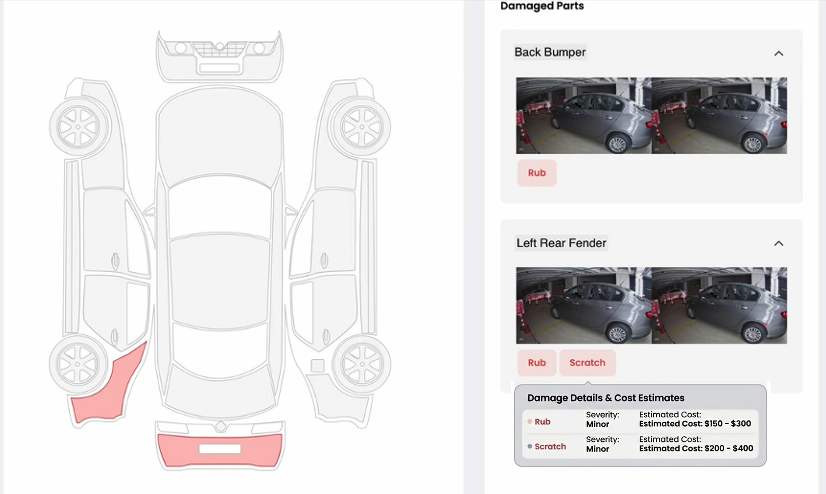Click the Damaged Parts title
The height and width of the screenshot is (494, 826).
[542, 6]
